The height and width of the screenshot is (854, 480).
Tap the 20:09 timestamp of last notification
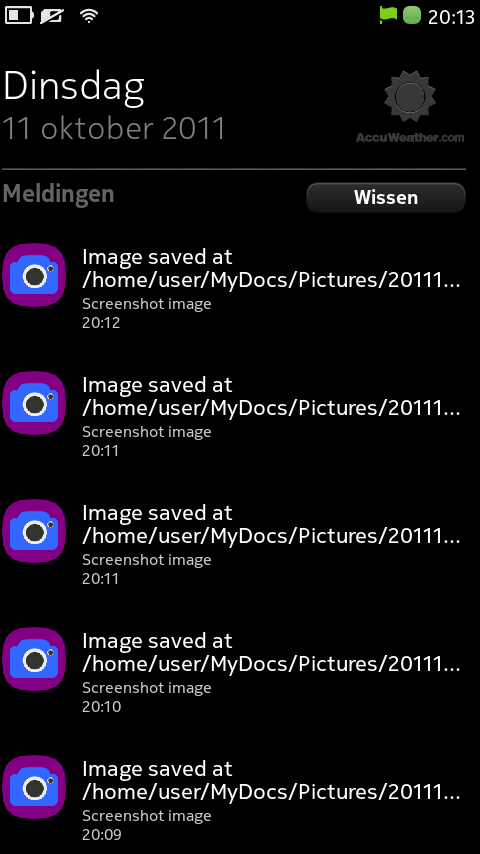coord(101,834)
